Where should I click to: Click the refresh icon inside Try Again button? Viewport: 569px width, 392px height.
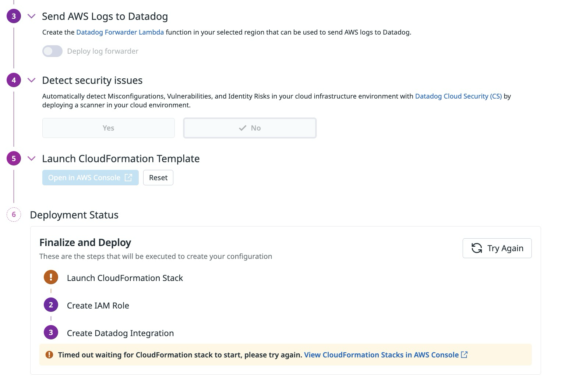pyautogui.click(x=477, y=248)
